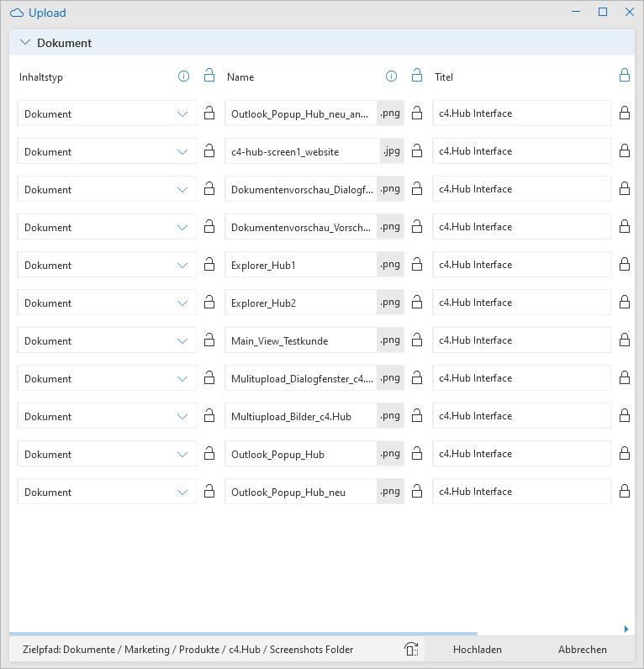The height and width of the screenshot is (669, 644).
Task: Click the blue lock in the Titel header
Action: [625, 75]
